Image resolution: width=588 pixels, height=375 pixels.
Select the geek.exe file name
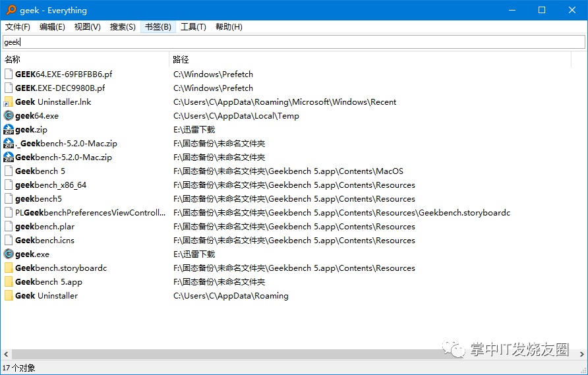[32, 254]
